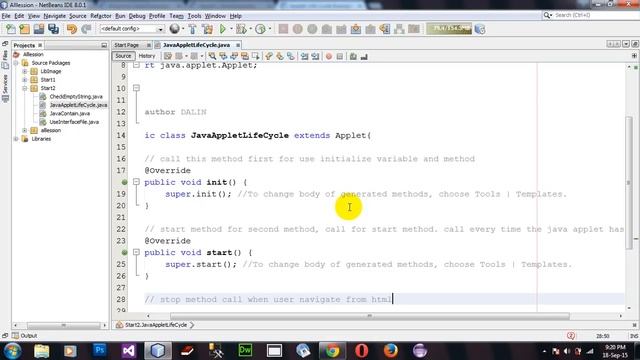Select UseInterfaceFile.java in project tree
Image resolution: width=640 pixels, height=360 pixels.
click(x=74, y=122)
